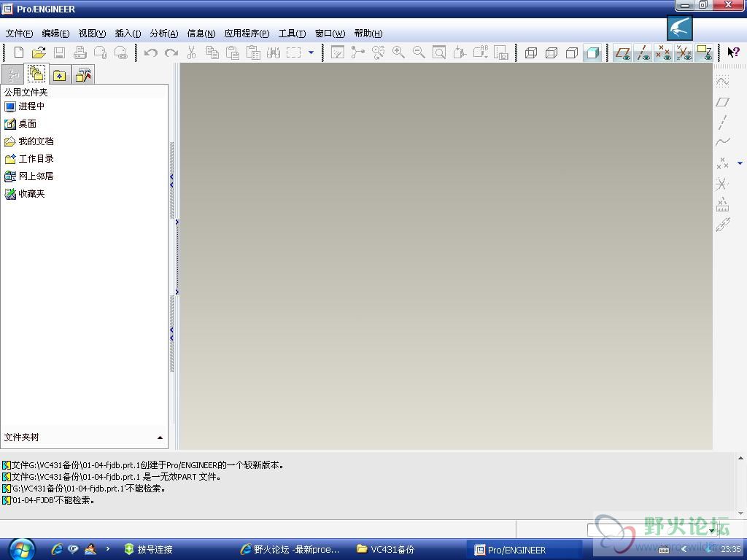This screenshot has height=560, width=747.
Task: Click the Windows Start orb
Action: 22,550
